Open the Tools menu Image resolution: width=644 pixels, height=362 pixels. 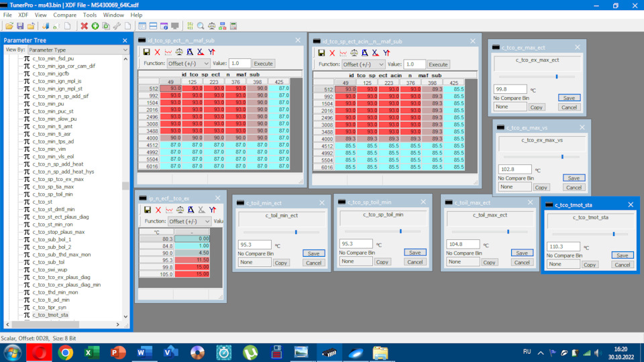click(x=89, y=15)
